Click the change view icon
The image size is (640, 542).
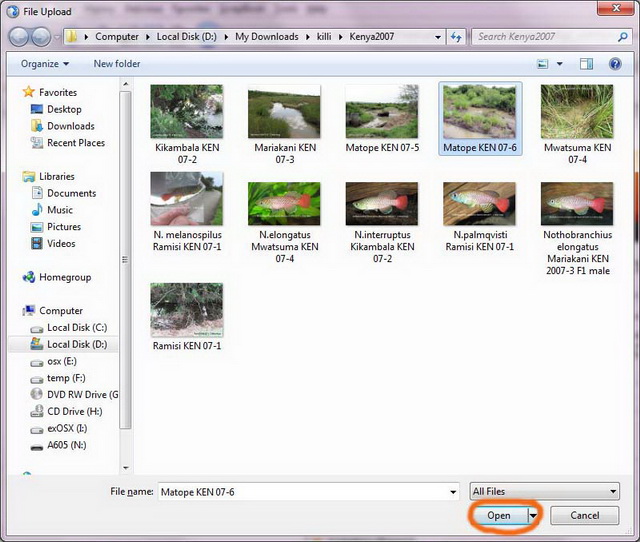pos(543,64)
